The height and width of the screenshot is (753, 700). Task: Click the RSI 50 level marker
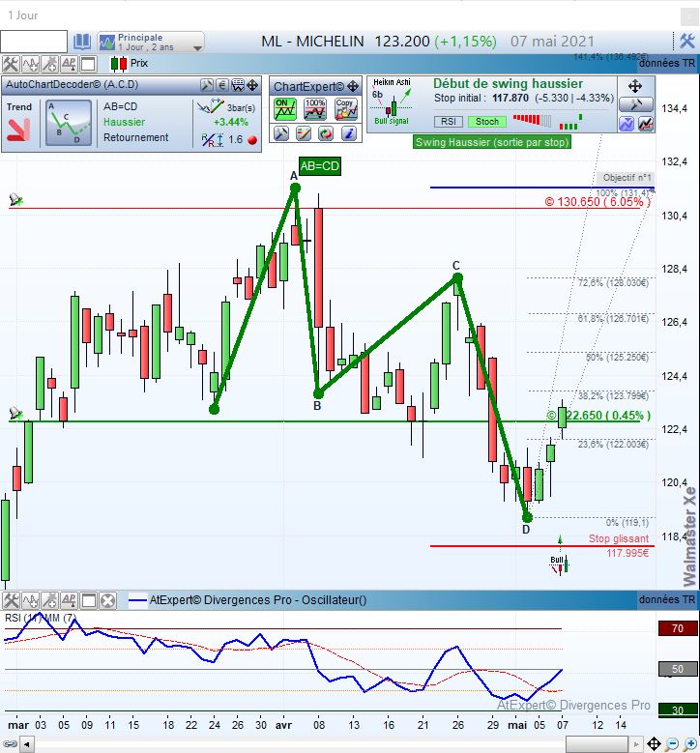tap(678, 669)
